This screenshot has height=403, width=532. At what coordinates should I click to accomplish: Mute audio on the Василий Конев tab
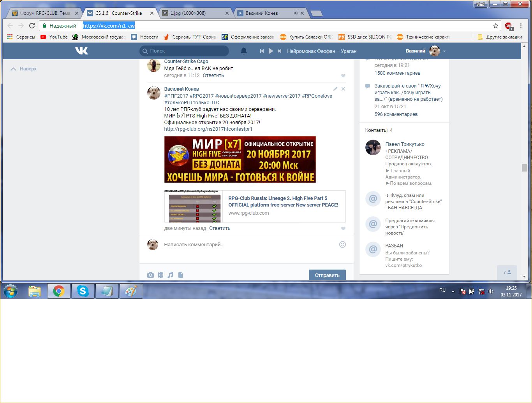[296, 13]
